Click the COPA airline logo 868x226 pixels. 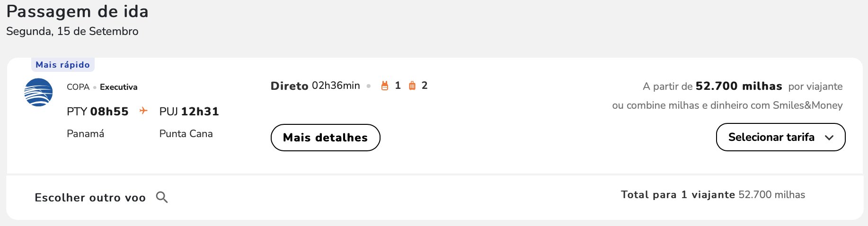tap(38, 92)
